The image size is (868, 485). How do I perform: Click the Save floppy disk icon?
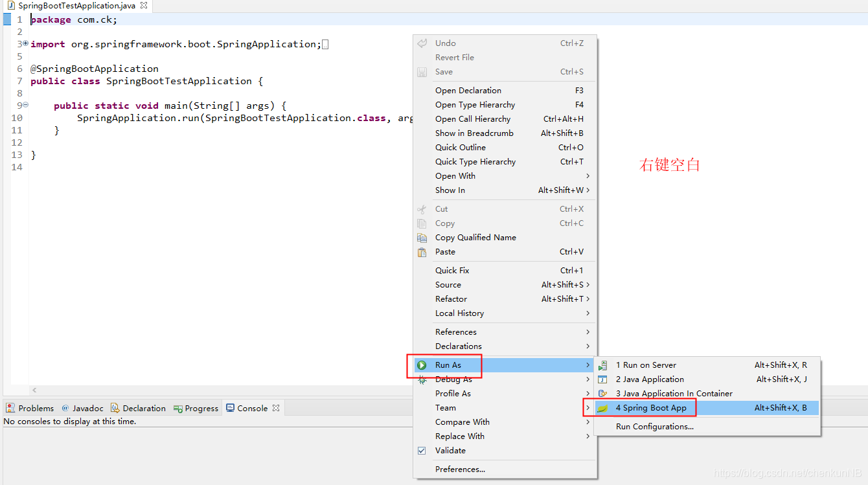pyautogui.click(x=422, y=72)
